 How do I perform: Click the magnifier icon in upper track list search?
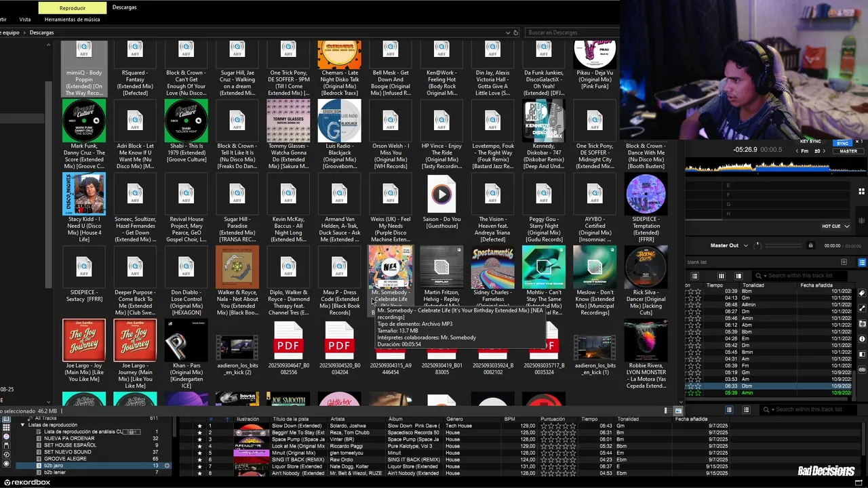coord(758,276)
